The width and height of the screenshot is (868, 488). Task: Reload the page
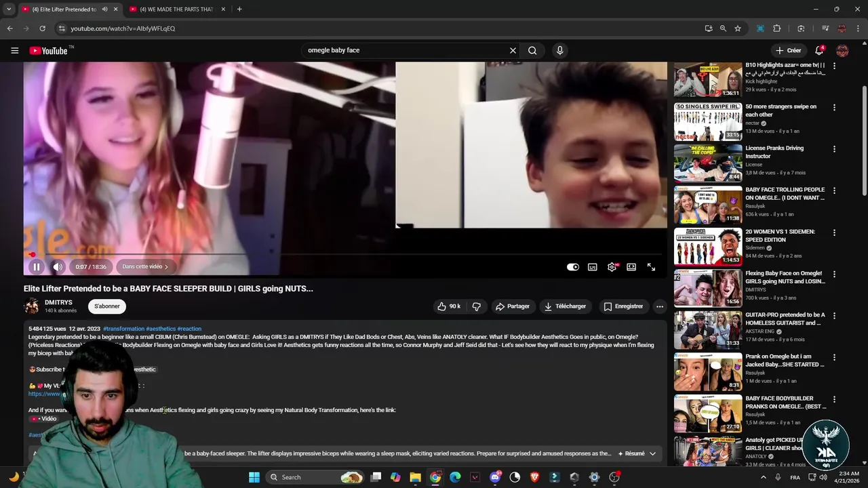tap(42, 28)
